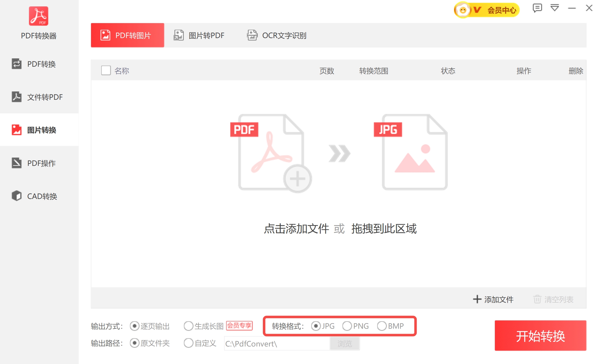Toggle the select-all 名称 checkbox

(x=106, y=70)
